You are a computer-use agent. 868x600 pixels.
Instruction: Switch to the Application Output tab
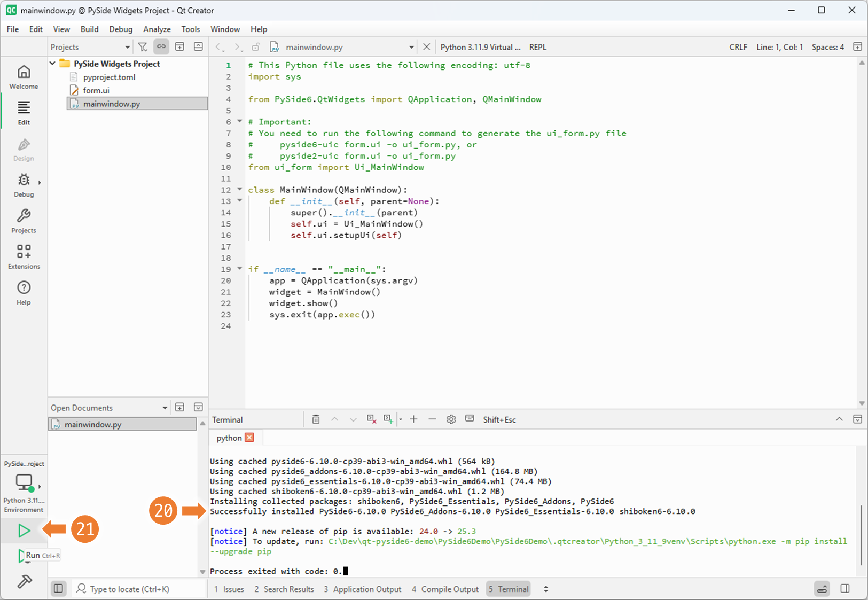(x=362, y=589)
